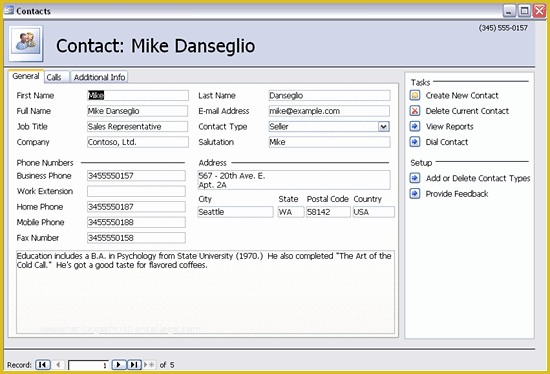Open the Contact Type dropdown arrow
Image resolution: width=550 pixels, height=374 pixels.
click(x=384, y=126)
